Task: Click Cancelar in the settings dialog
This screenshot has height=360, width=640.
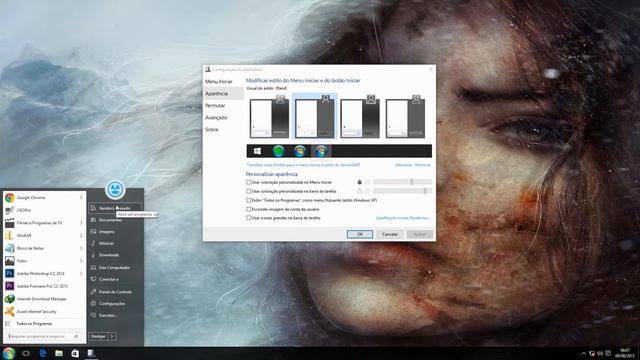Action: pos(390,234)
